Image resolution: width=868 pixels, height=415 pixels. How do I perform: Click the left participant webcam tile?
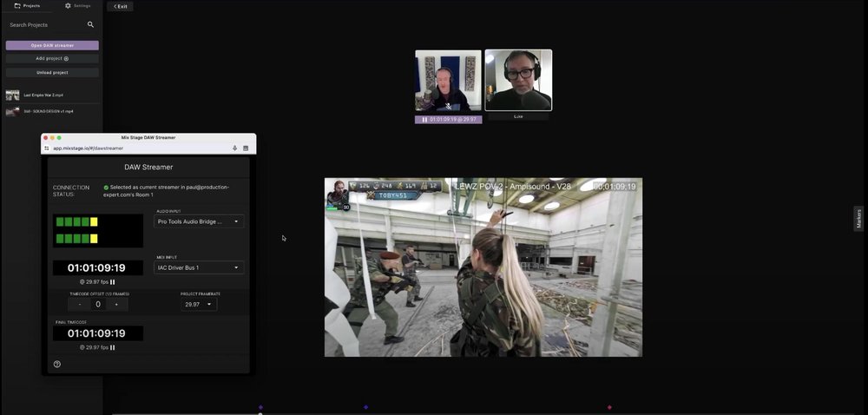449,81
